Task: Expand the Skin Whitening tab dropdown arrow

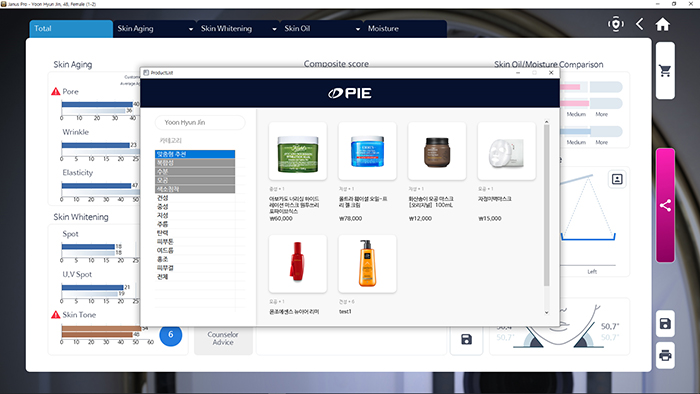Action: (x=274, y=29)
